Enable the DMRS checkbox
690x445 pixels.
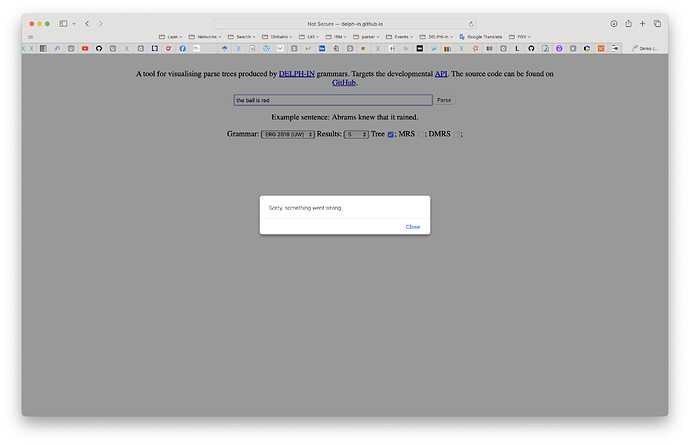pyautogui.click(x=456, y=135)
